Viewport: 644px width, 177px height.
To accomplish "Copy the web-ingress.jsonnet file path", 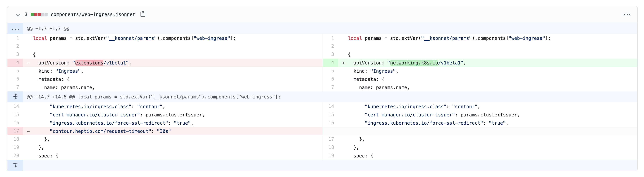I will tap(143, 14).
